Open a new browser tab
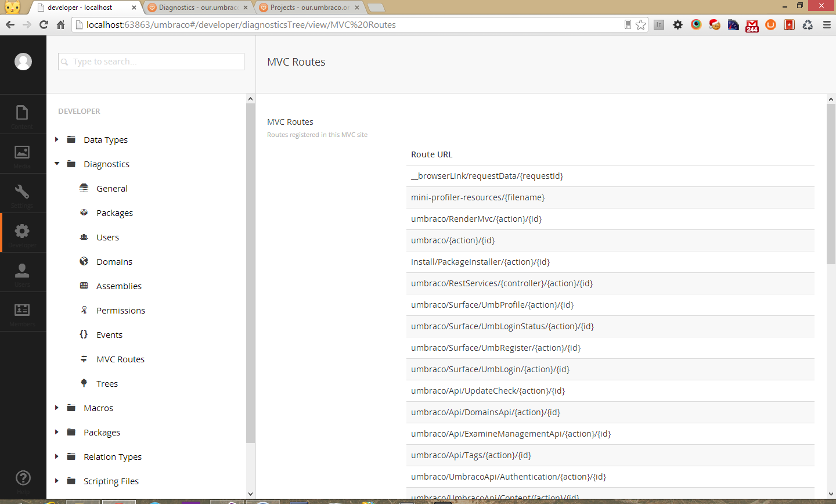Viewport: 836px width, 504px height. [376, 8]
